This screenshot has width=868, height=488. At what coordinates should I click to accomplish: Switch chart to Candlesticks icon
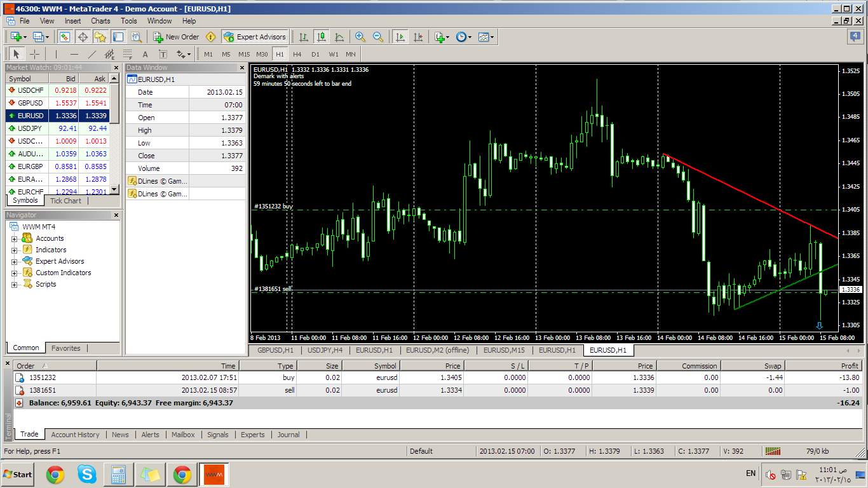[x=322, y=37]
